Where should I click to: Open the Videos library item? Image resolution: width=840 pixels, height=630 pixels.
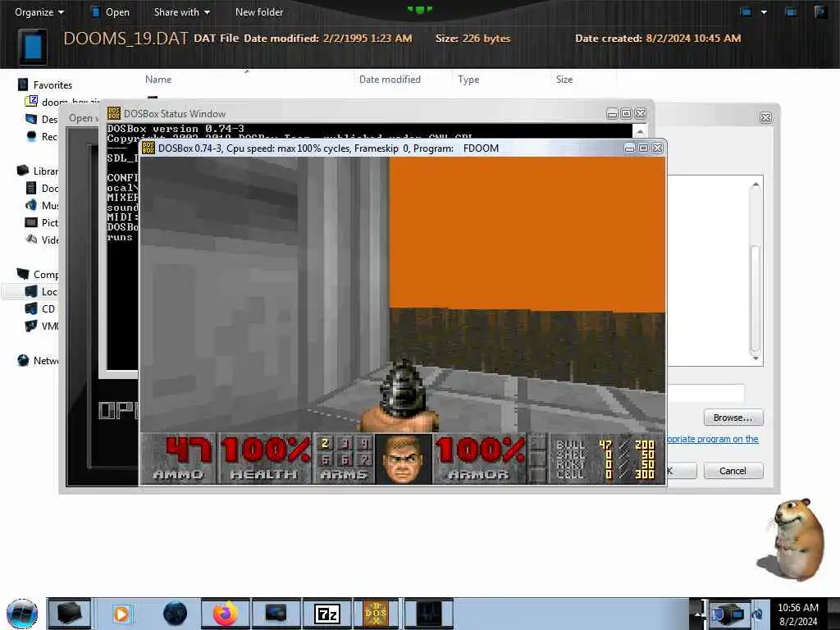pyautogui.click(x=42, y=240)
